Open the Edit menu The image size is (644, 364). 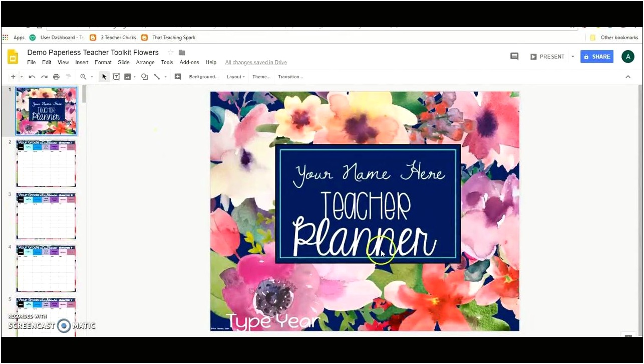coord(47,63)
